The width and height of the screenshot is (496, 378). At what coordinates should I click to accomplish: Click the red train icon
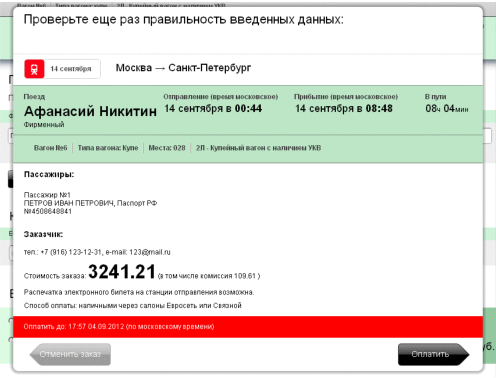pos(34,69)
